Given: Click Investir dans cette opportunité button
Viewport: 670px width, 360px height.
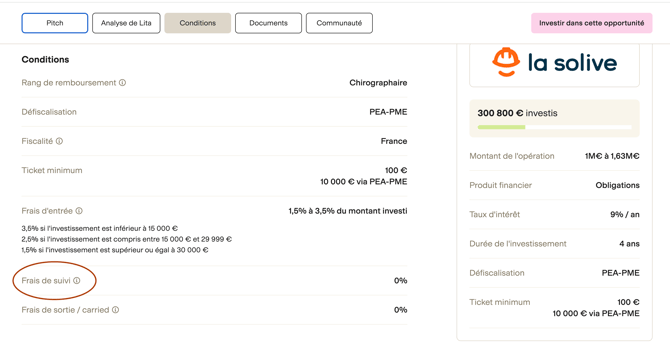Looking at the screenshot, I should click(592, 23).
